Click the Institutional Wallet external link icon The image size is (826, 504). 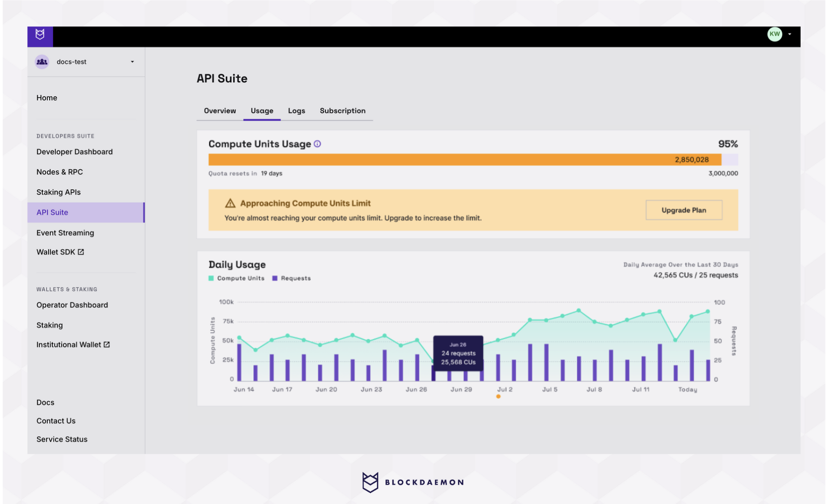(x=107, y=344)
